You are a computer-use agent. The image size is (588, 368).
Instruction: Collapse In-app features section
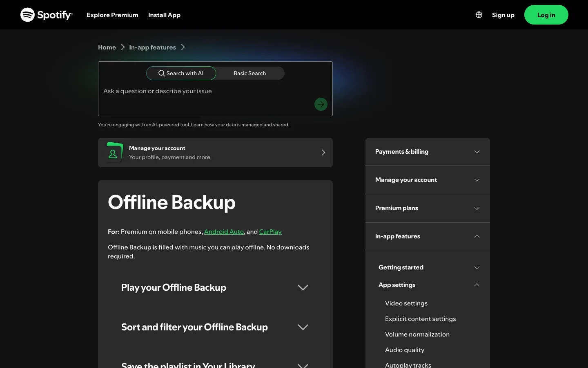pyautogui.click(x=428, y=236)
